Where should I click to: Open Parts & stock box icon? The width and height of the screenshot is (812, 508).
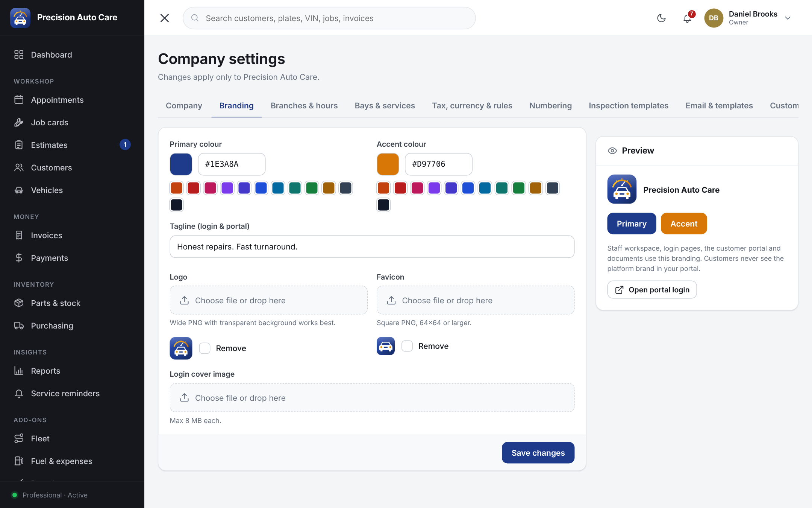[x=19, y=303]
